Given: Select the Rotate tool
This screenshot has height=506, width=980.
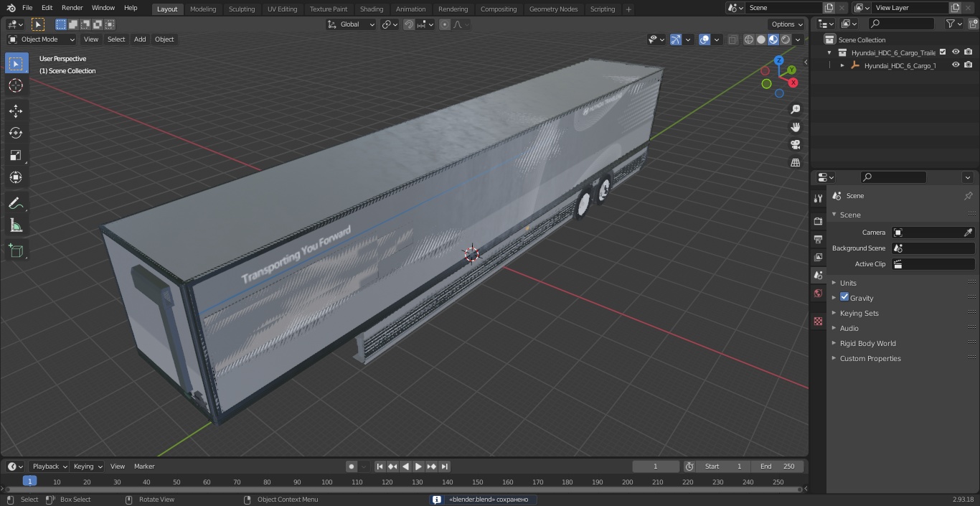Looking at the screenshot, I should (16, 133).
